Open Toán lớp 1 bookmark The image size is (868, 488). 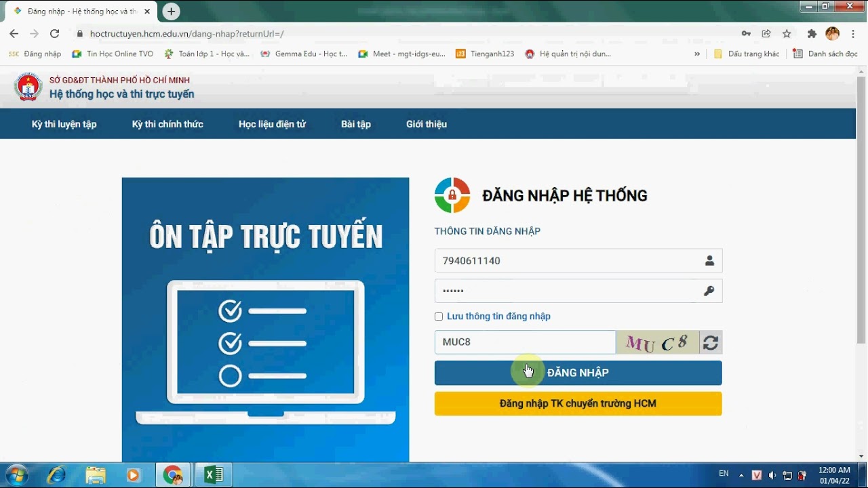click(x=207, y=54)
